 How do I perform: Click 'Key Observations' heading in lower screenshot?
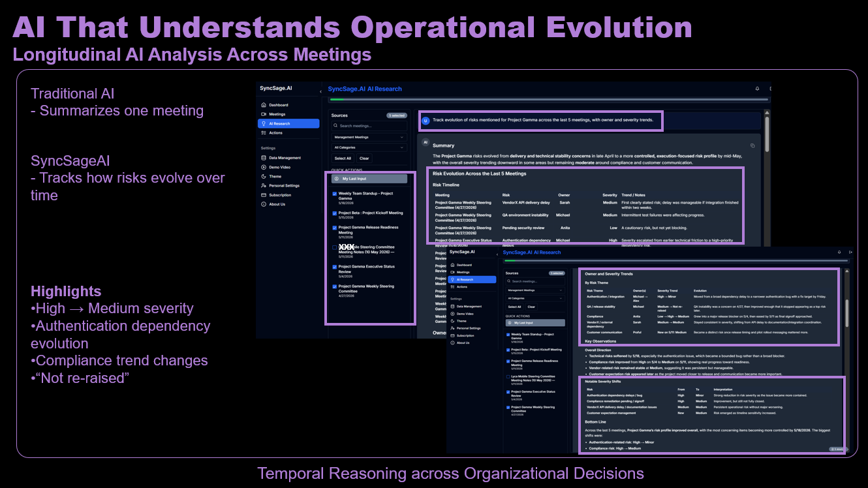[601, 341]
